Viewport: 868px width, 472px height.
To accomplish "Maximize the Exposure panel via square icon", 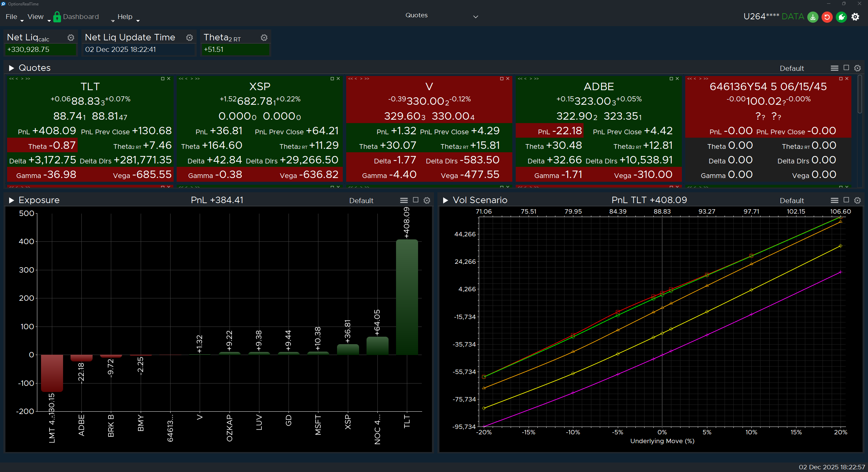I will (415, 200).
